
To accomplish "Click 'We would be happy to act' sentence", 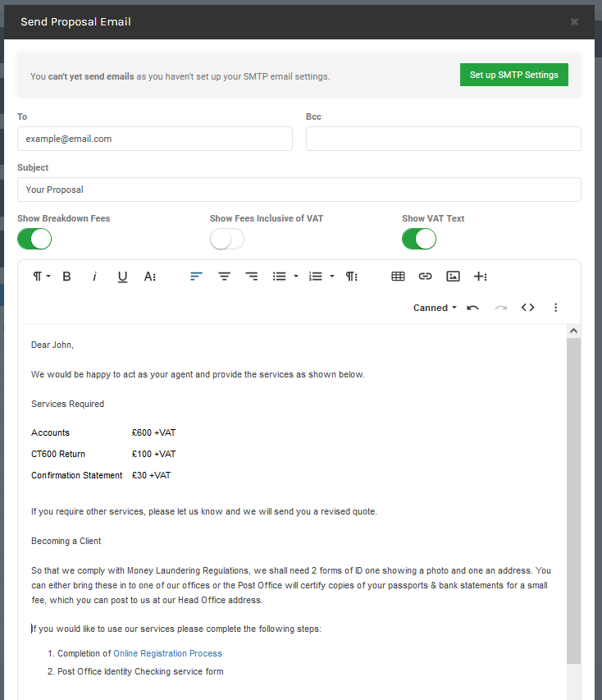I will pyautogui.click(x=198, y=374).
